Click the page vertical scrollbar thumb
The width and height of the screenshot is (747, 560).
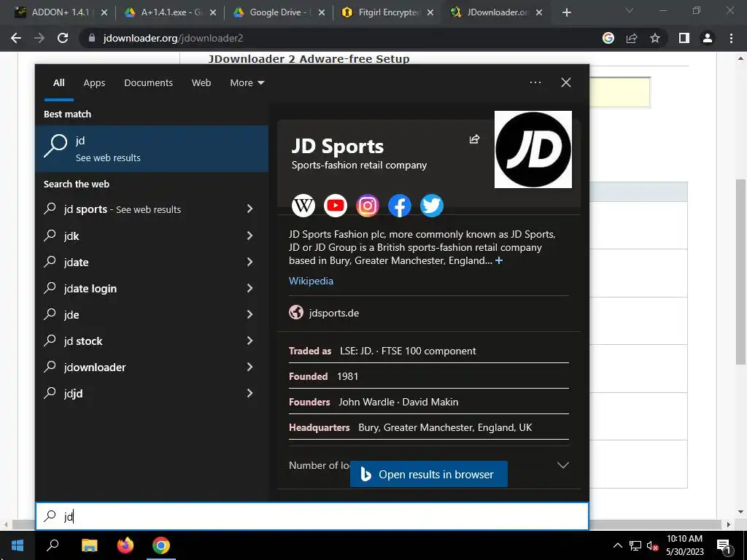tap(740, 273)
